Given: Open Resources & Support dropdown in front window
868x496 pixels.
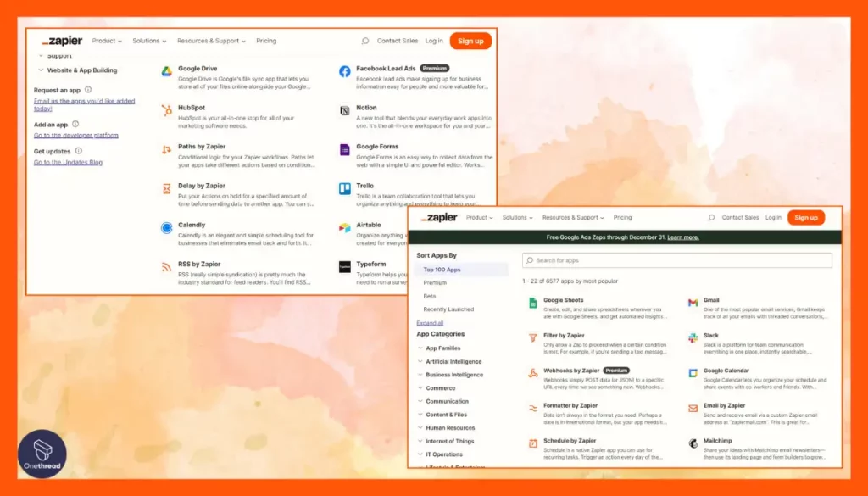Looking at the screenshot, I should tap(573, 218).
